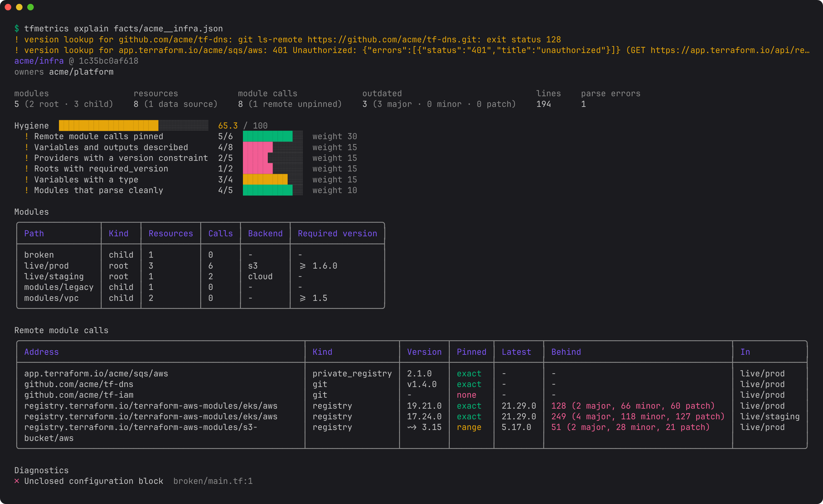Click the Backend column header
The height and width of the screenshot is (504, 823).
click(265, 233)
